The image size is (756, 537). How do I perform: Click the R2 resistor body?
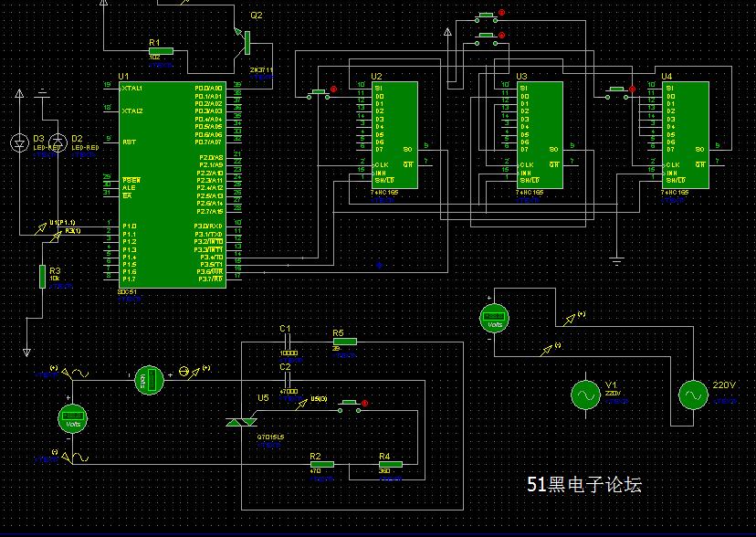point(321,464)
